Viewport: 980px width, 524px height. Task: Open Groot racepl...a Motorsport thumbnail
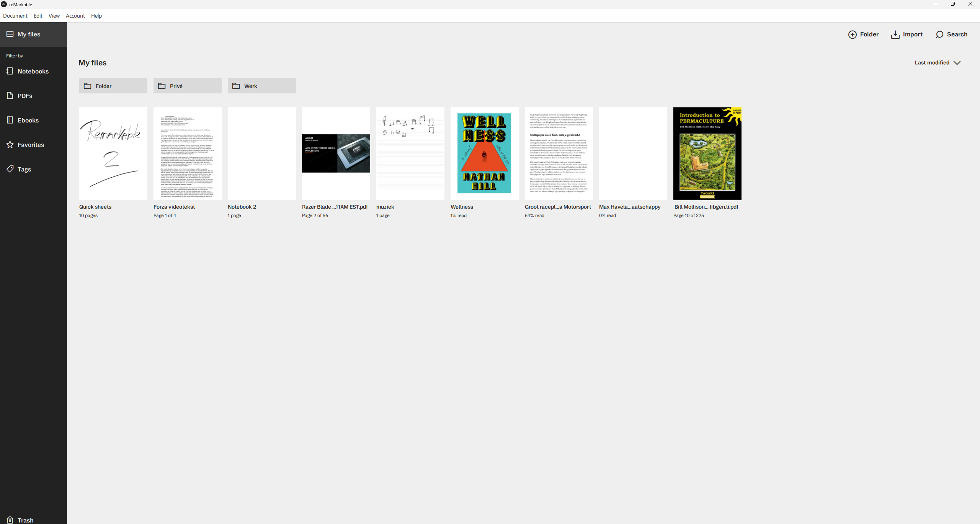click(559, 153)
